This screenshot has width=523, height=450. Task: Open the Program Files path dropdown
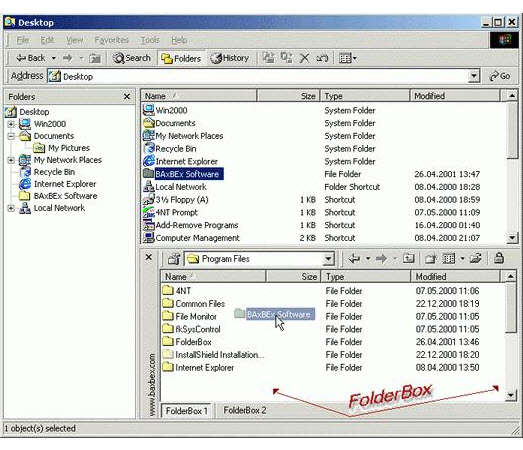click(328, 259)
